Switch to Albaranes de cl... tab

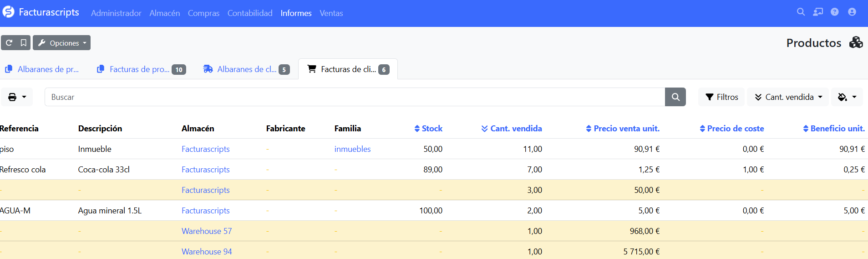(246, 69)
